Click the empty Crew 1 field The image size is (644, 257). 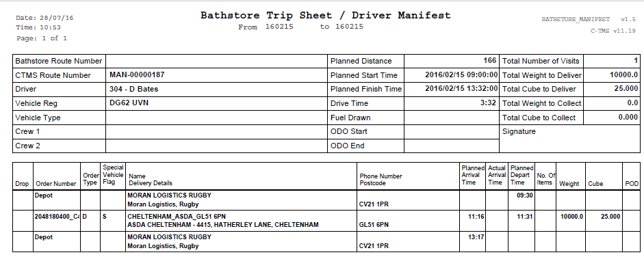click(x=216, y=131)
